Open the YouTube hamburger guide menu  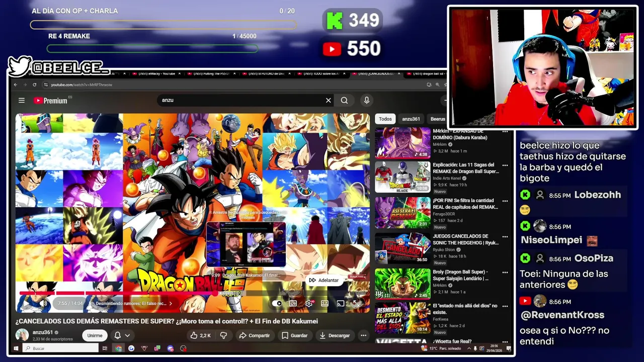click(x=22, y=101)
